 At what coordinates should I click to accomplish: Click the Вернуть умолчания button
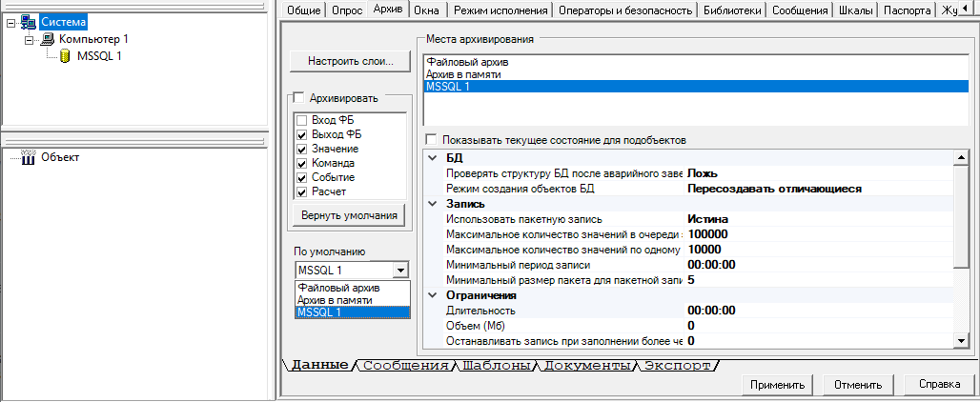point(349,216)
